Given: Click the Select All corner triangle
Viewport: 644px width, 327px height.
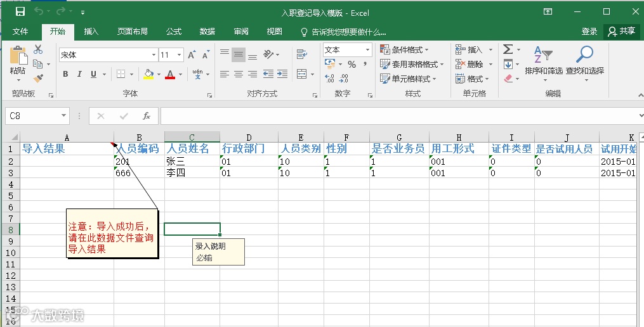Looking at the screenshot, I should click(x=15, y=138).
